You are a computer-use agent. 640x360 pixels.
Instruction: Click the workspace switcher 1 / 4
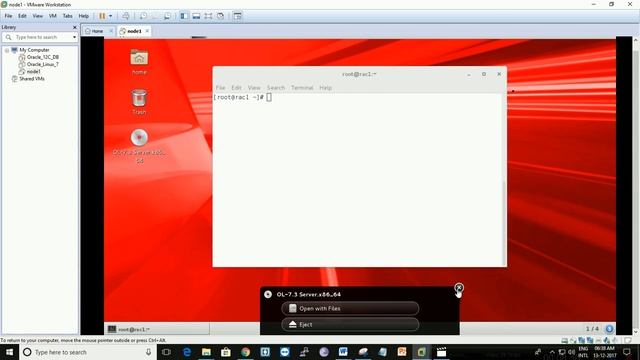point(592,329)
